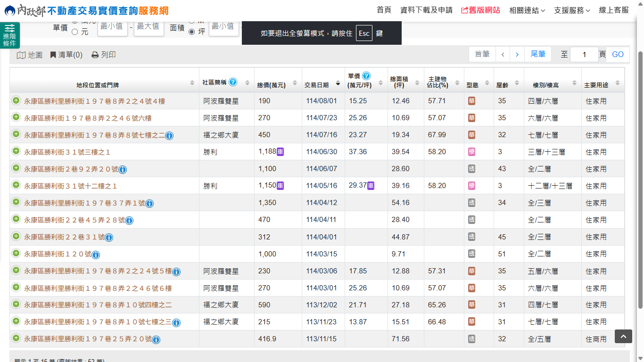Screen dimensions: 644x362
Task: Sort by 主建物佔比(%) column arrows
Action: [457, 83]
